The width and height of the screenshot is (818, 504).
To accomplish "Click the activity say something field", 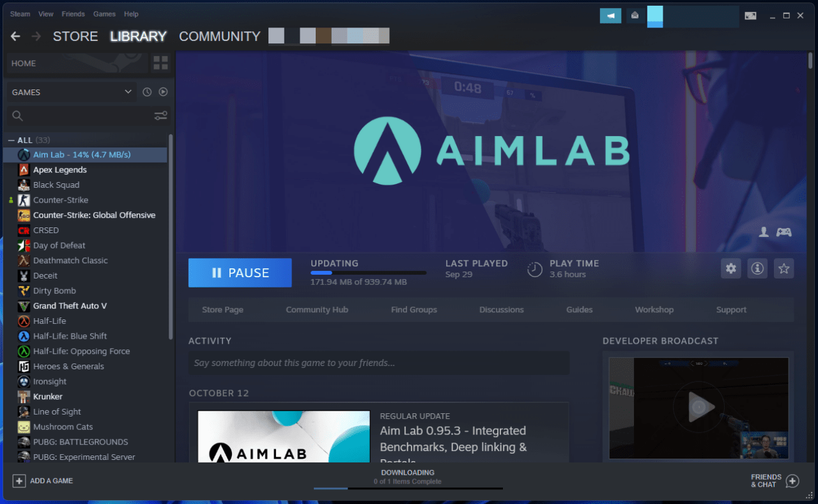I will tap(379, 363).
